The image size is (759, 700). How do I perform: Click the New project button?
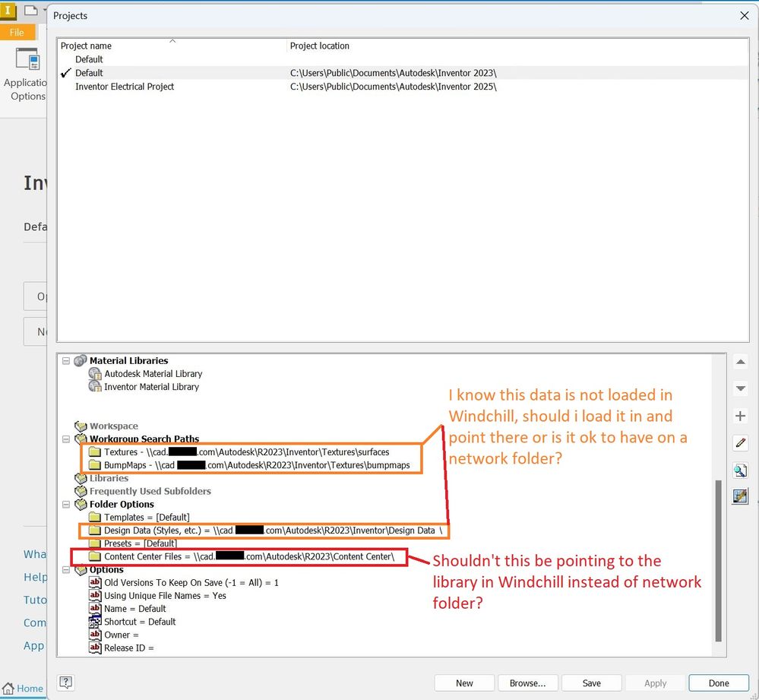(x=464, y=683)
